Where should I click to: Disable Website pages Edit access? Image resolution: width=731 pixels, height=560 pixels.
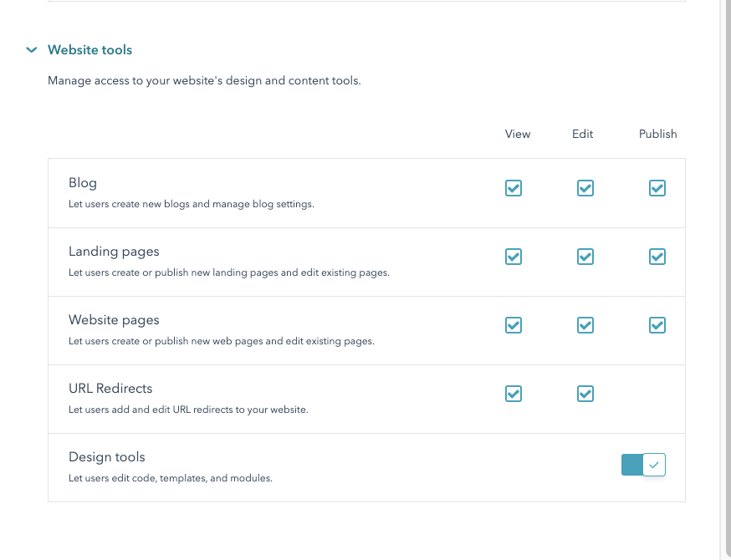(x=585, y=325)
